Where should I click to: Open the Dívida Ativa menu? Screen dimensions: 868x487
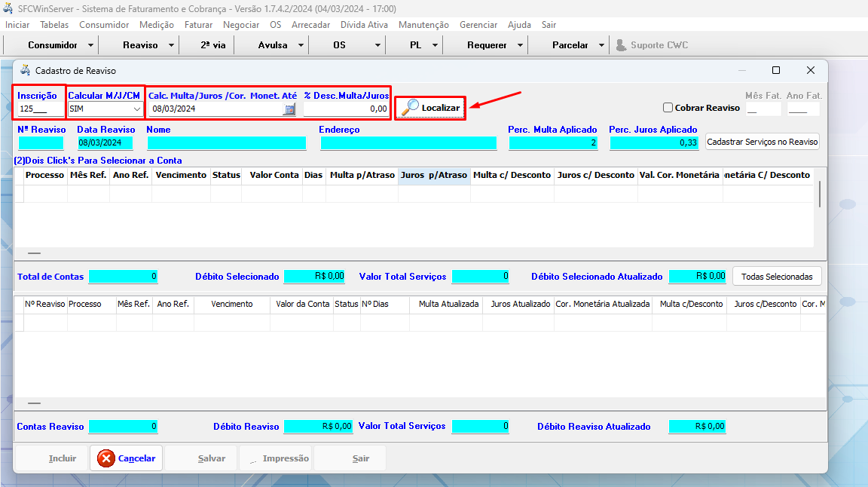click(364, 25)
